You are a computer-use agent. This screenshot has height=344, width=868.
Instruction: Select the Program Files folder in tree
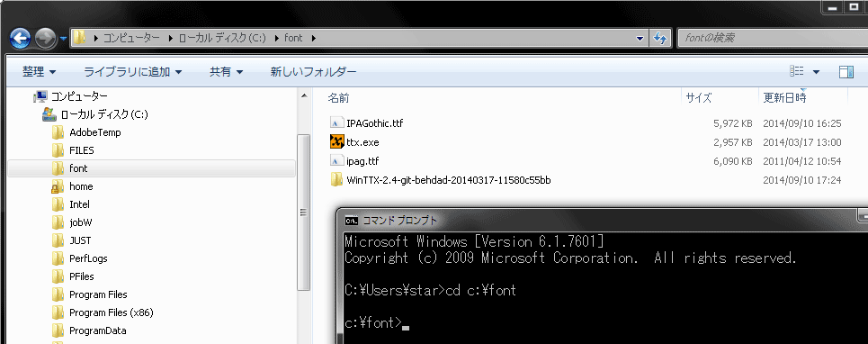pos(98,294)
